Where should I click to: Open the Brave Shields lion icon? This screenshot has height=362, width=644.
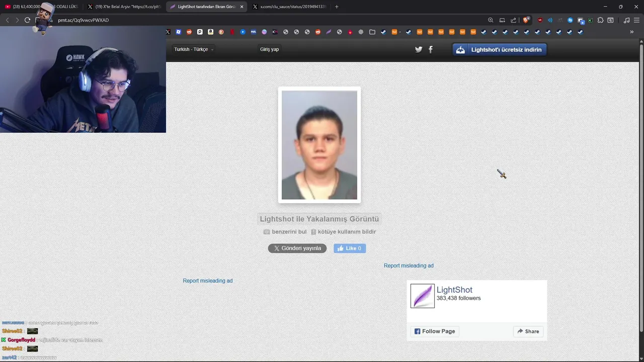(526, 20)
